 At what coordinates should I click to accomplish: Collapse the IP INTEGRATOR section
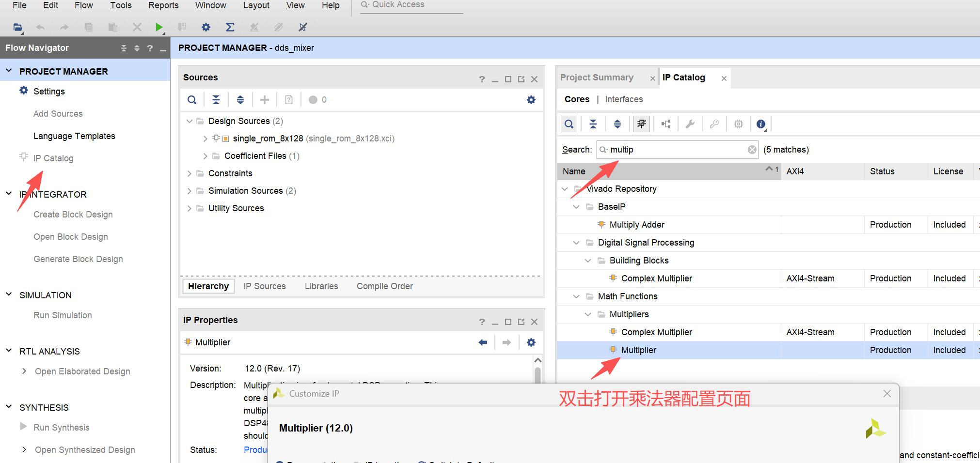point(9,194)
